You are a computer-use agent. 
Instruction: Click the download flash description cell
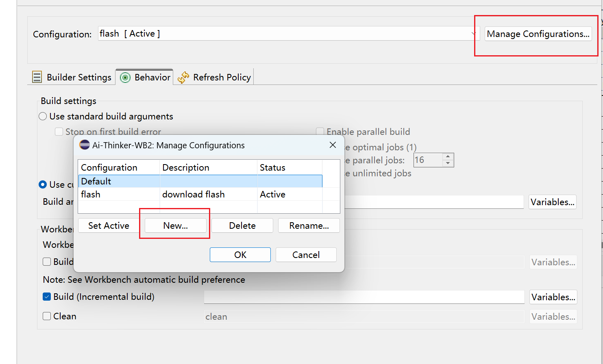(194, 194)
